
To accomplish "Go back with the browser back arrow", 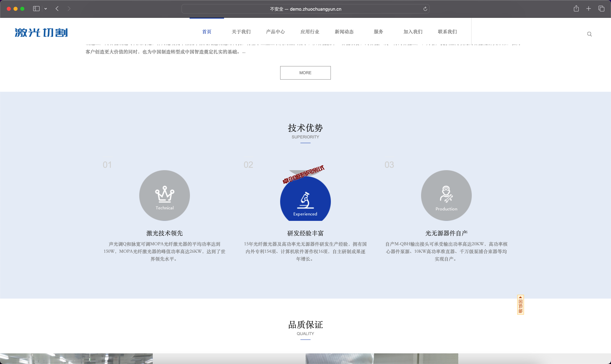I will (57, 9).
